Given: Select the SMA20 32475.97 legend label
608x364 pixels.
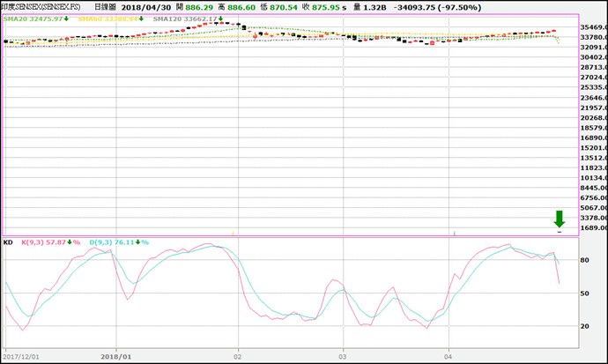Looking at the screenshot, I should [34, 18].
